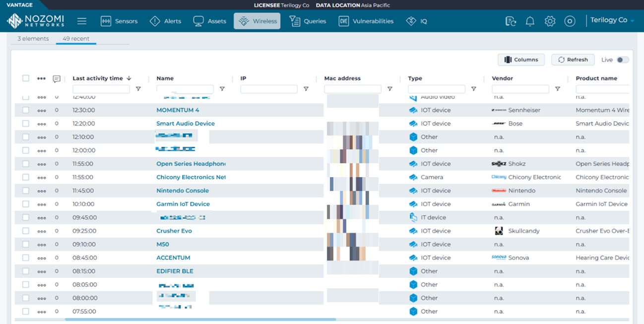
Task: Click the Other type cube icon for EDIFIER BLE
Action: [x=413, y=271]
